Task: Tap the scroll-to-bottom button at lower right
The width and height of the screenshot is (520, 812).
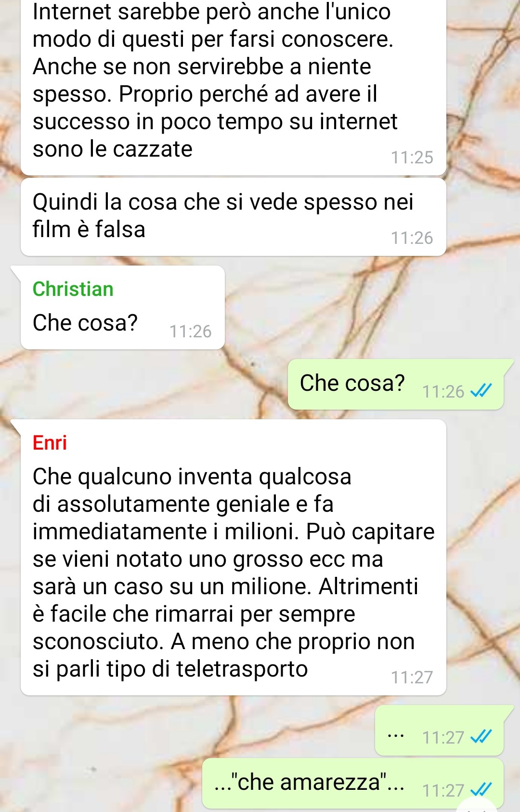Action: click(477, 806)
